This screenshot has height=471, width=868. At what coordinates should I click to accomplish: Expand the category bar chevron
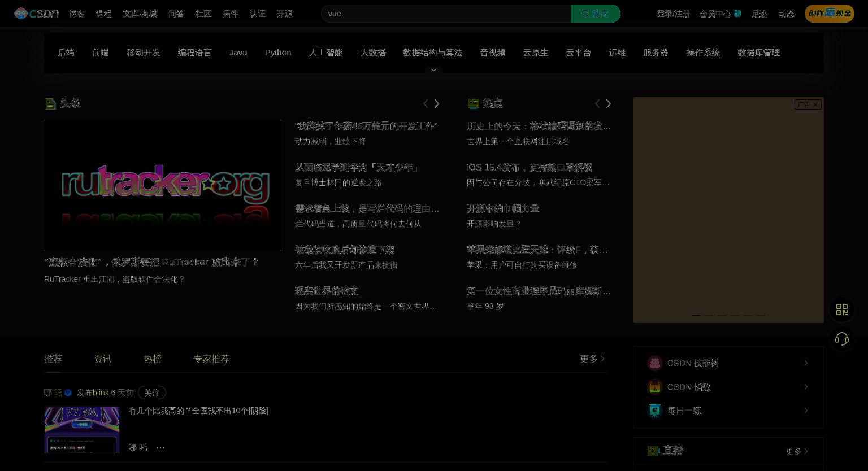(x=434, y=70)
